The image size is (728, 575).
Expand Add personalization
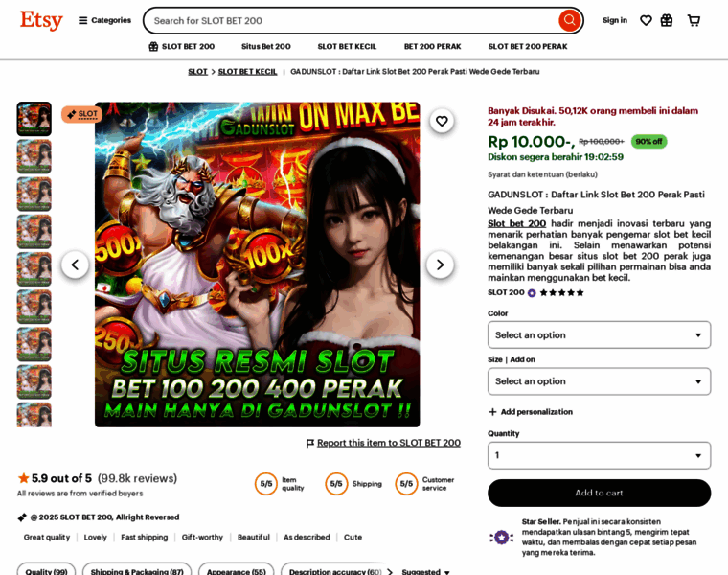pyautogui.click(x=531, y=412)
